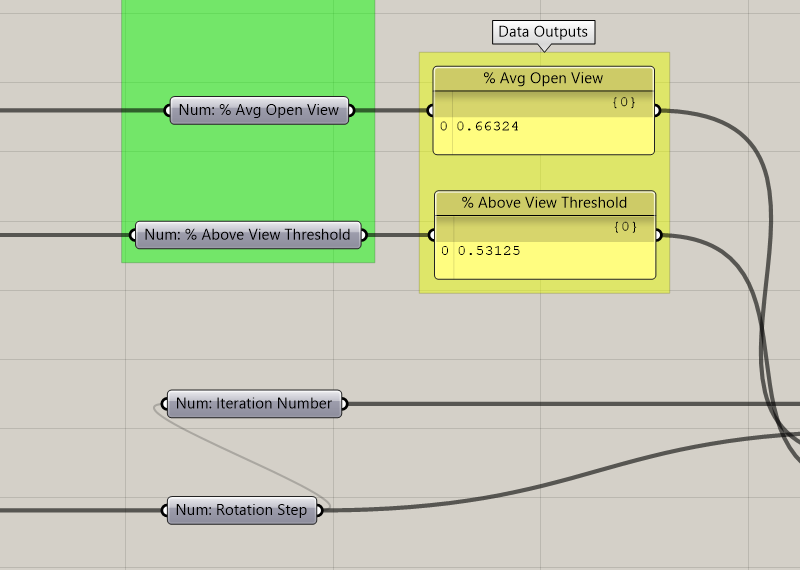Click input grip of % Avg Open View panel

click(x=430, y=110)
